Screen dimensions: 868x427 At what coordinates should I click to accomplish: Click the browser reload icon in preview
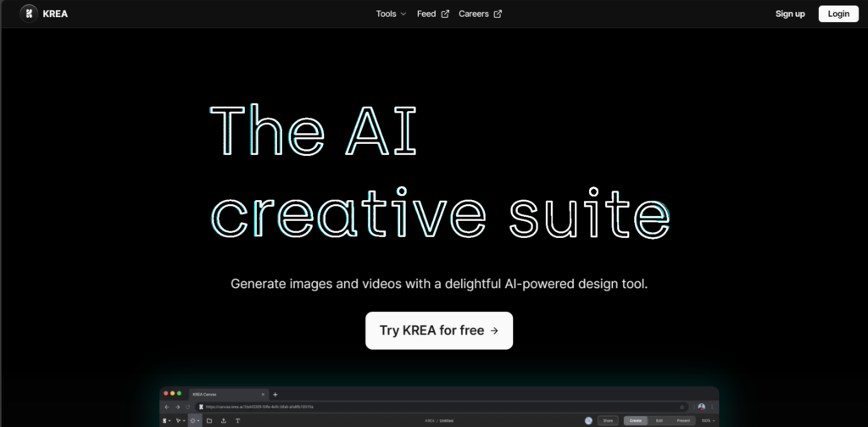[x=187, y=407]
